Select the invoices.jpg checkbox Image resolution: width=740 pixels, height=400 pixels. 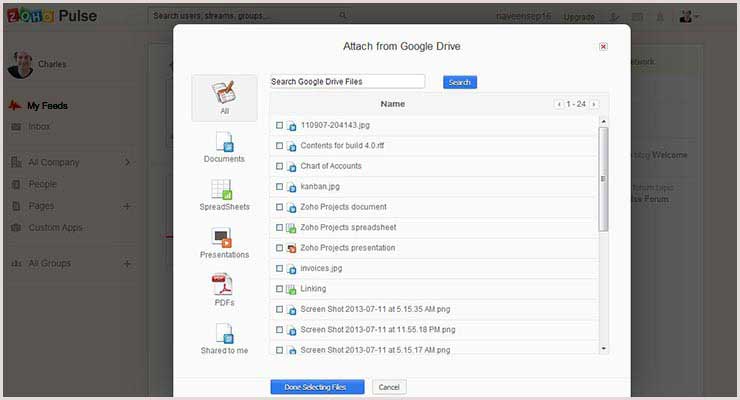280,269
